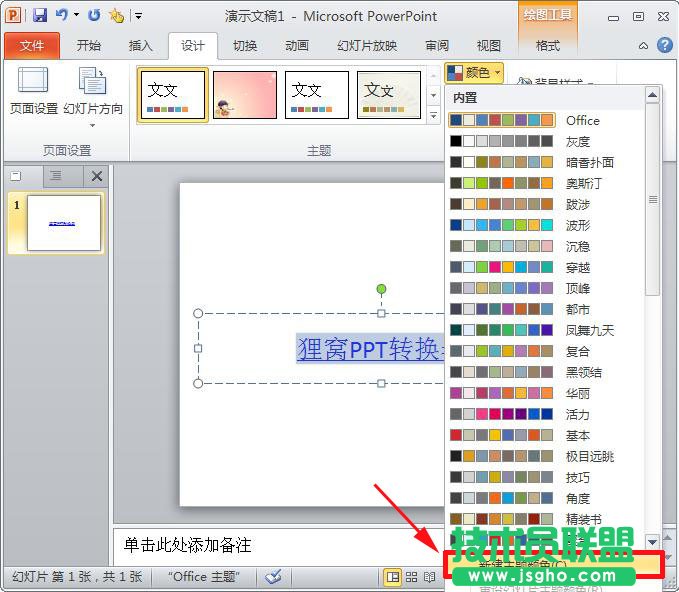The width and height of the screenshot is (679, 592).
Task: Switch to the 视图 ribbon tab
Action: [488, 45]
